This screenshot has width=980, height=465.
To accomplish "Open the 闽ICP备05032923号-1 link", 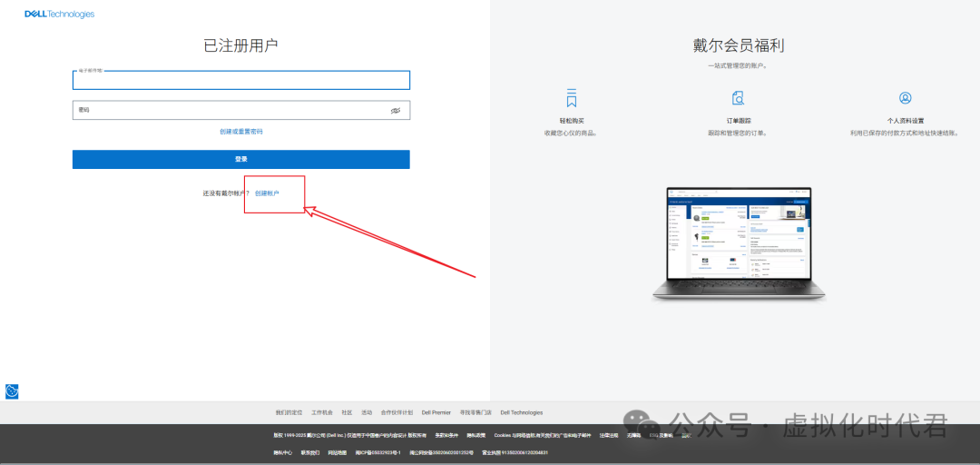I will coord(378,452).
